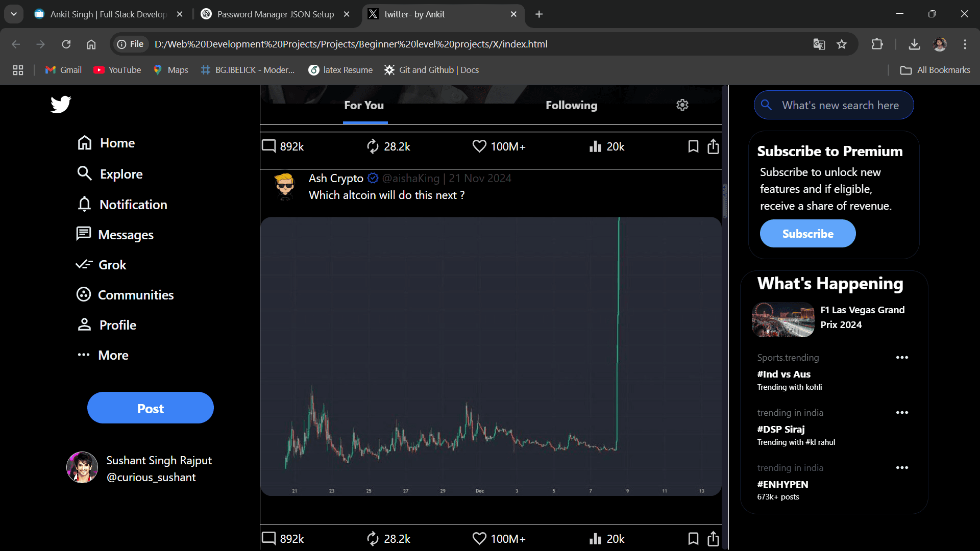980x551 pixels.
Task: Open a new browser tab
Action: click(x=539, y=14)
